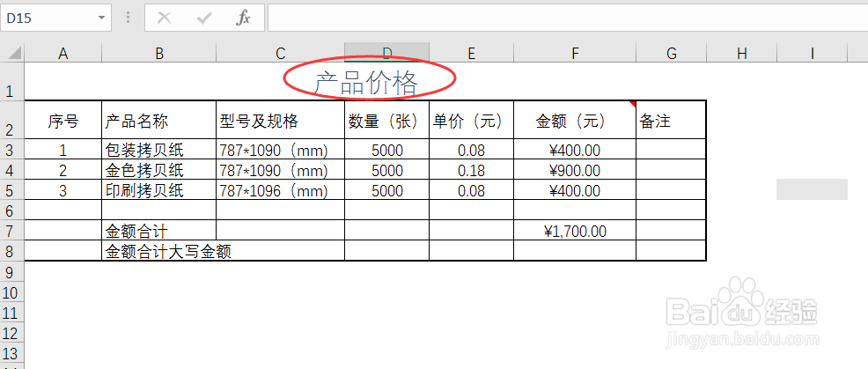
Task: Click the 单价（元） header cell
Action: click(472, 121)
